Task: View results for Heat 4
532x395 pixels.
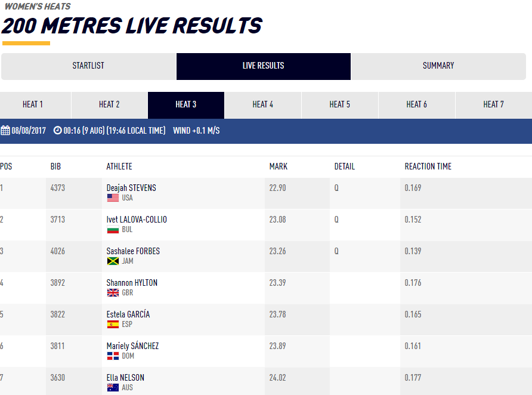Action: pos(263,105)
